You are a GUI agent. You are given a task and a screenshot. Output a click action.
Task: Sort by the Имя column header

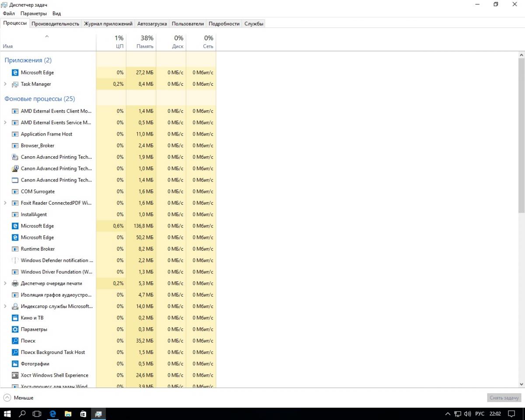coord(48,42)
